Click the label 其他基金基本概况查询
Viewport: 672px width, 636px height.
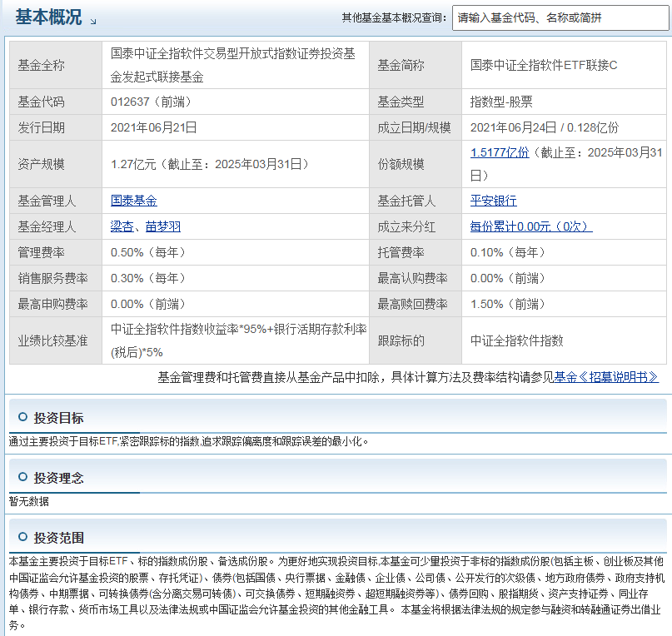394,18
